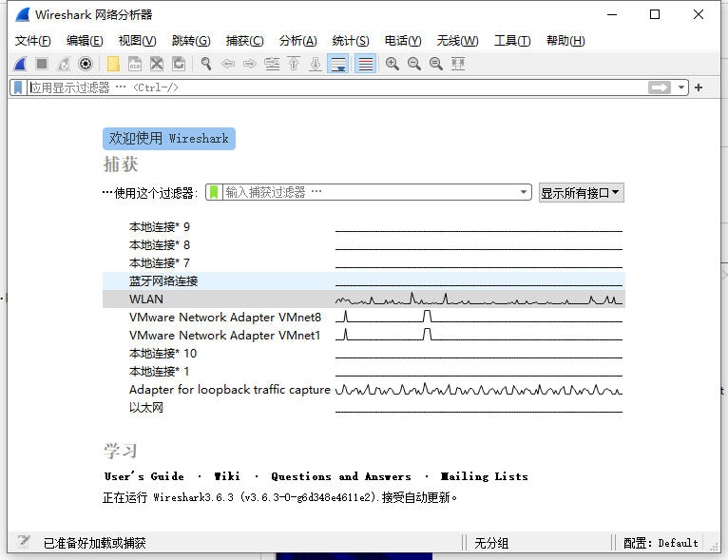728x560 pixels.
Task: Open the Mailing Lists link
Action: (485, 476)
